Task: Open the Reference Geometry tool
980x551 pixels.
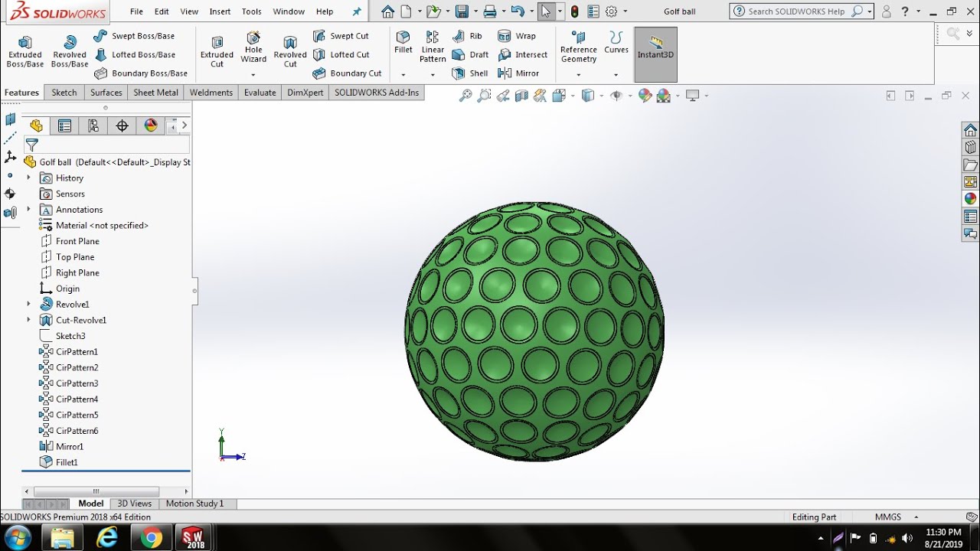Action: [x=579, y=47]
